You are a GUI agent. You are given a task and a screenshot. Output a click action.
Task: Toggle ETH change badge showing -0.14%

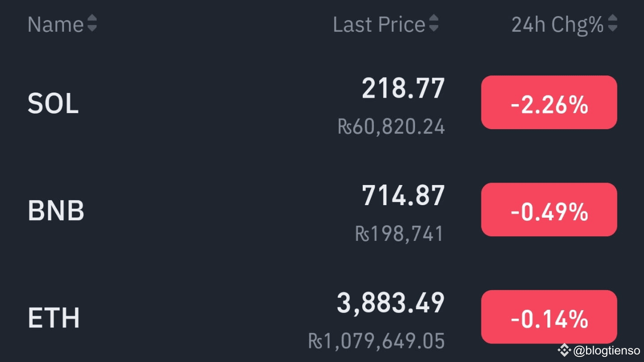pyautogui.click(x=549, y=317)
